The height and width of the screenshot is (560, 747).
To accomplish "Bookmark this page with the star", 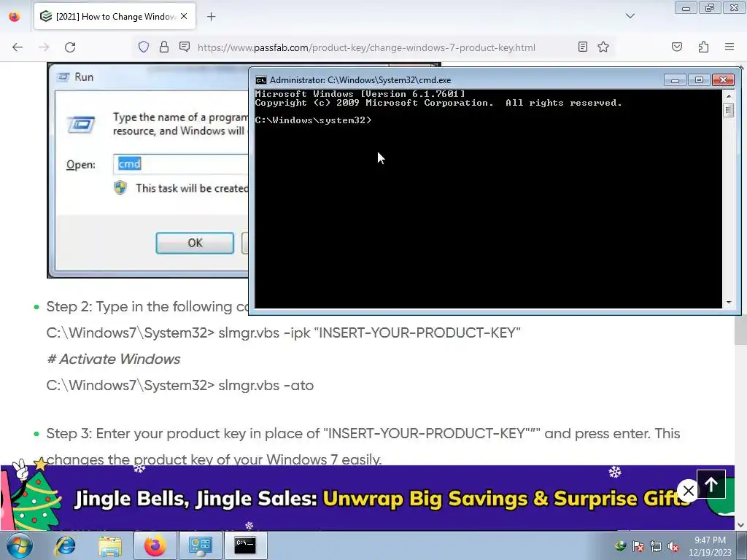I will coord(603,47).
